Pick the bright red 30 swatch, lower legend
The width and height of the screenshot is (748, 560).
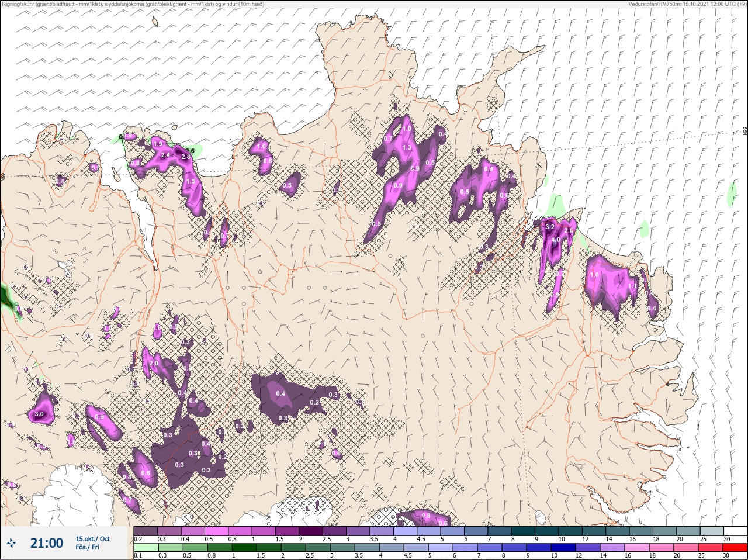(x=735, y=548)
